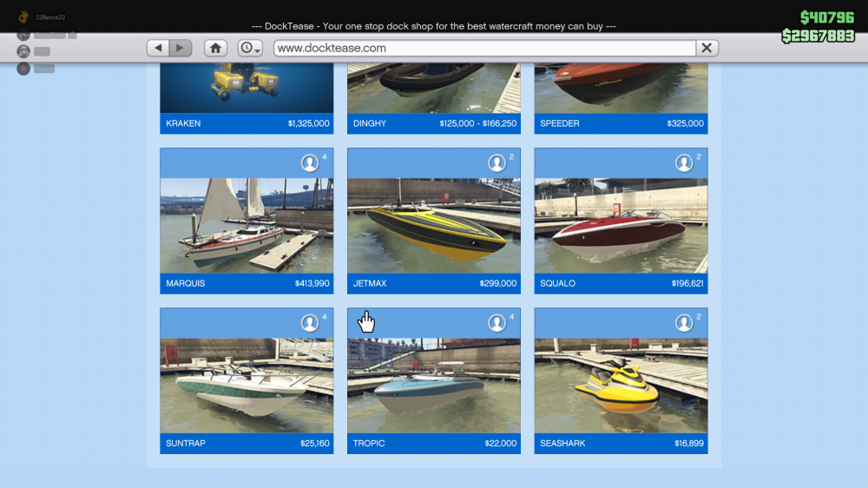Click the KRAKEN name label

click(x=183, y=123)
